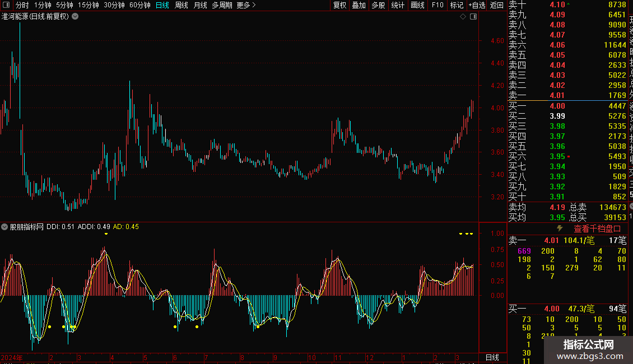The image size is (633, 364).
Task: Click the 买均 average value 3.95
Action: click(557, 217)
